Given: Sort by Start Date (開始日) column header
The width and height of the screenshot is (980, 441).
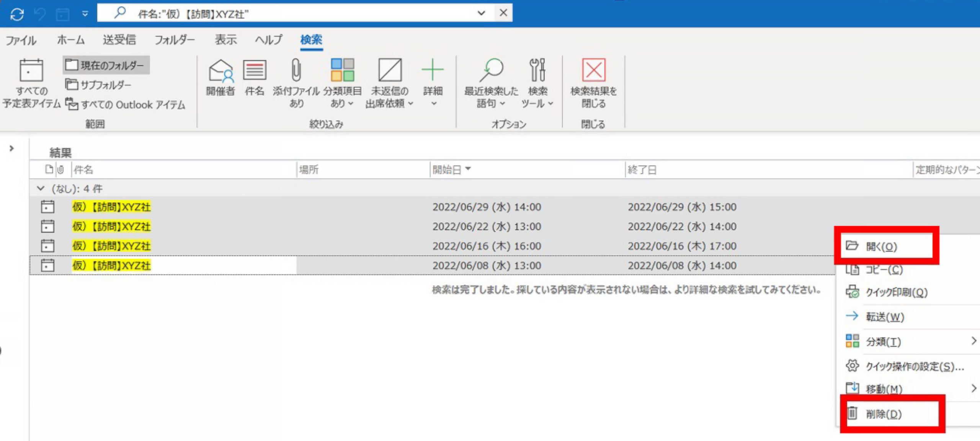Looking at the screenshot, I should pyautogui.click(x=447, y=170).
